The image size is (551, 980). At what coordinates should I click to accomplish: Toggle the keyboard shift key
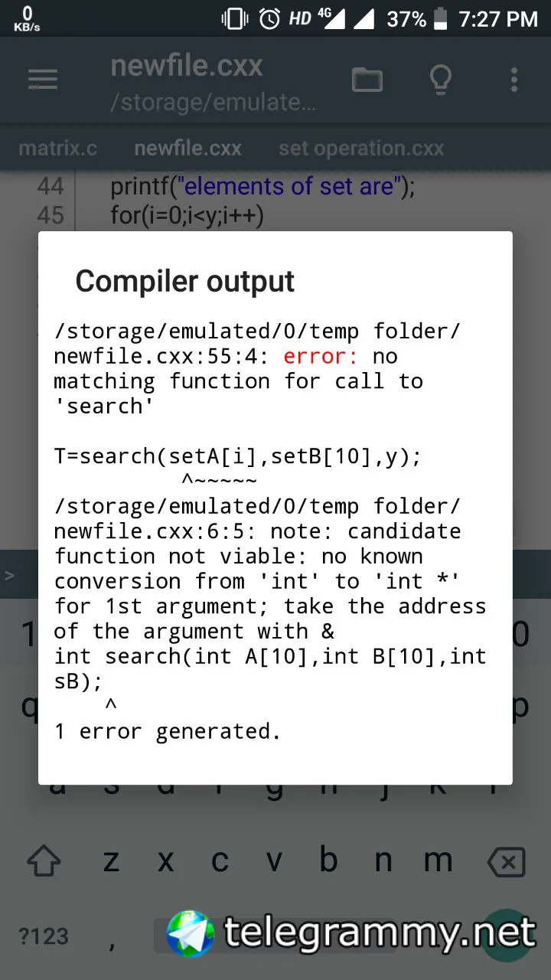pyautogui.click(x=44, y=861)
